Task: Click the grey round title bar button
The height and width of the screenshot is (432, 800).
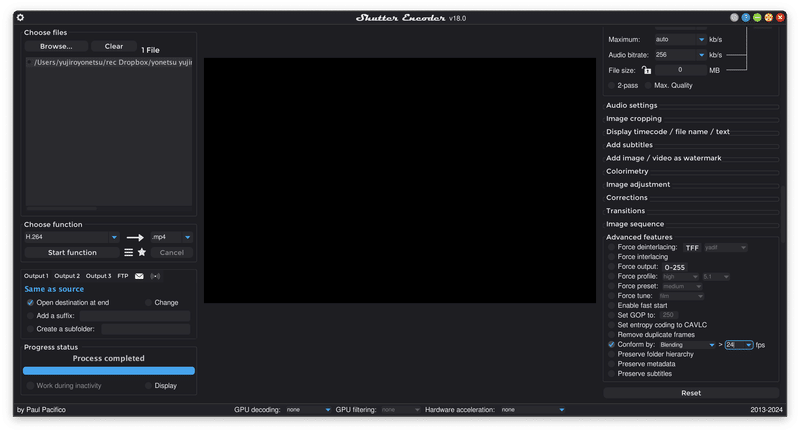Action: [734, 17]
